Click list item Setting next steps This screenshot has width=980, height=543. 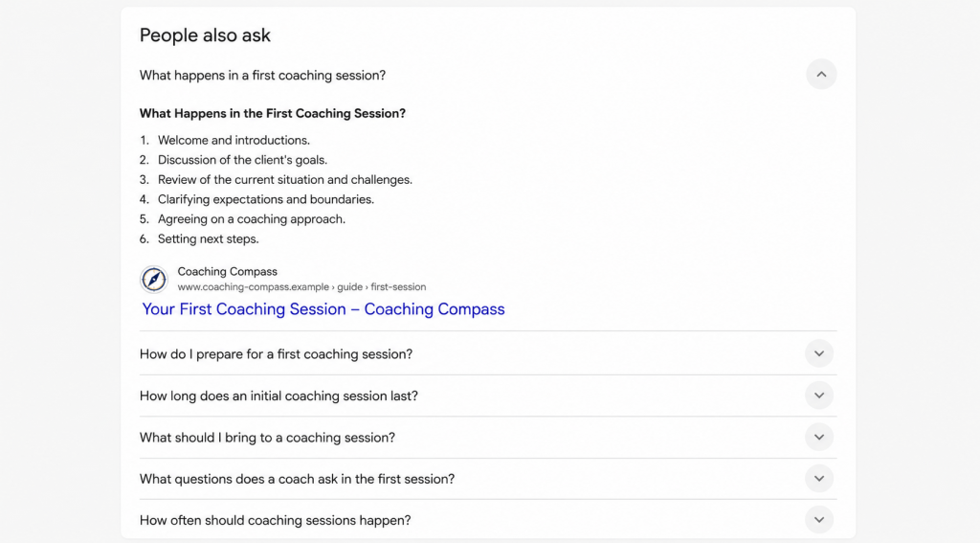(208, 239)
